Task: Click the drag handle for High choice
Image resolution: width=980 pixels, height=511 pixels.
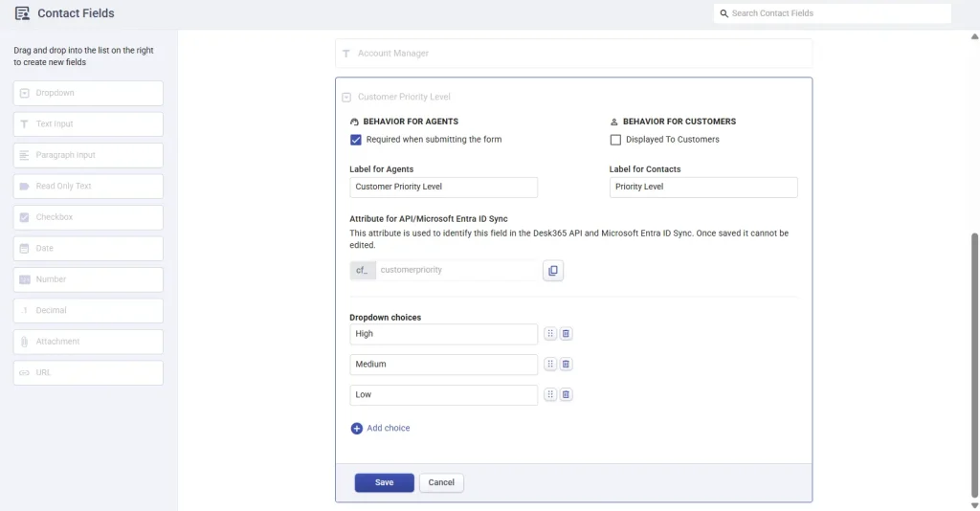Action: point(550,334)
